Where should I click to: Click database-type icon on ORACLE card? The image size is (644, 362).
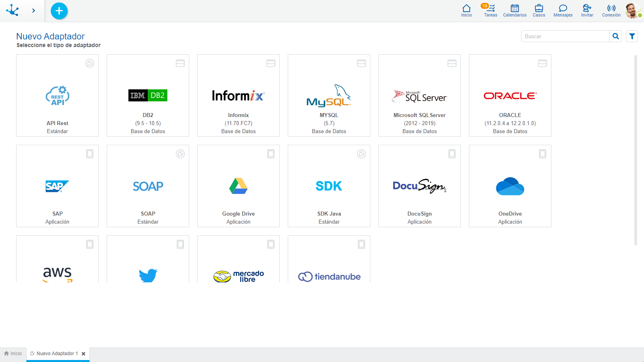coord(543,63)
